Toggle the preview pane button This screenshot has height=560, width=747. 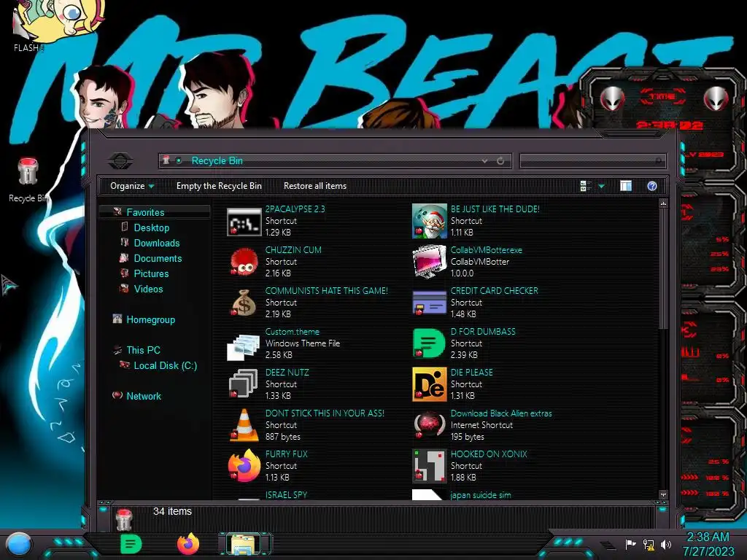(626, 186)
